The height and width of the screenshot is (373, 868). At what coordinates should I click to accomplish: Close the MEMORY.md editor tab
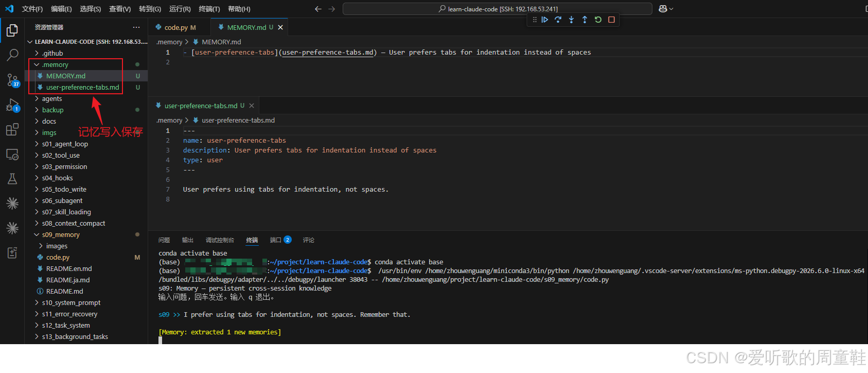click(x=280, y=28)
